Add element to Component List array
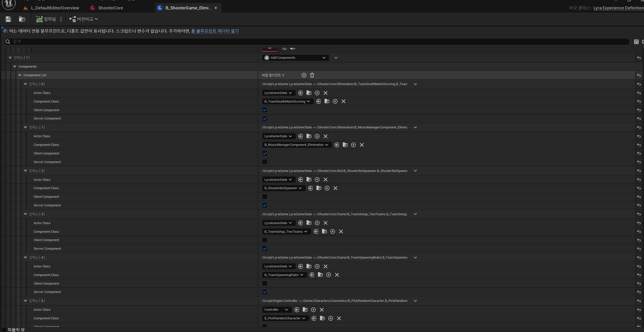The image size is (644, 332). pos(304,75)
